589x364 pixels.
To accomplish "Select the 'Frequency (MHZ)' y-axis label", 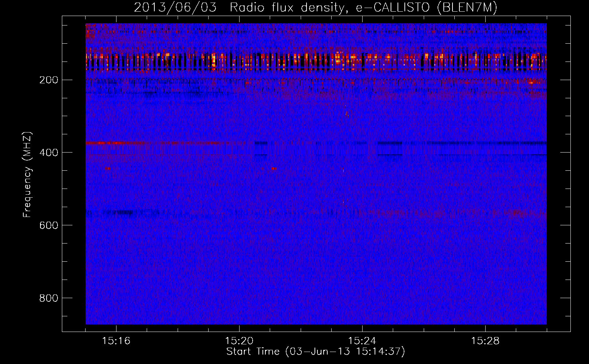I will coord(27,174).
